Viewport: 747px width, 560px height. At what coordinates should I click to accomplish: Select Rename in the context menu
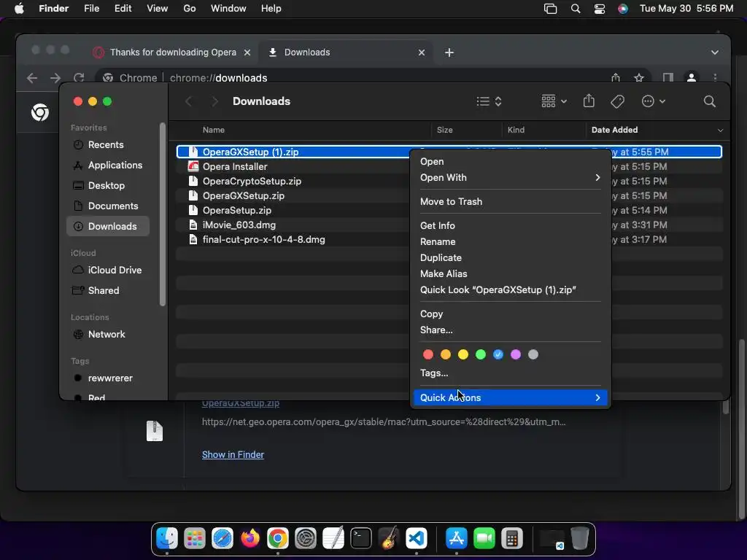(x=510, y=242)
